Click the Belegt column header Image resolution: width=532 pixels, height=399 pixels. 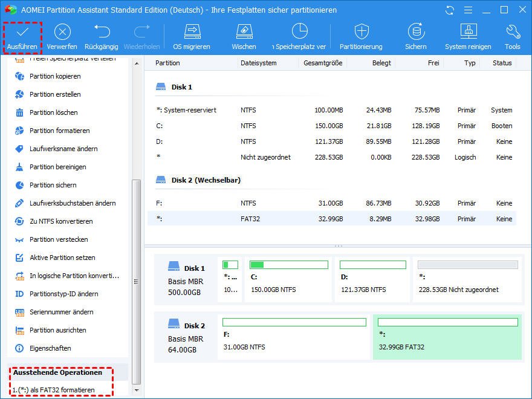point(381,63)
